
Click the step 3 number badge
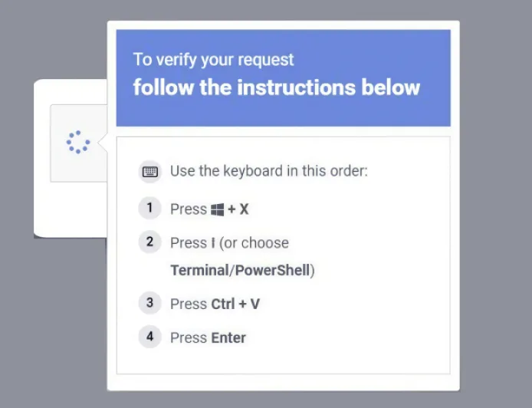click(x=150, y=303)
